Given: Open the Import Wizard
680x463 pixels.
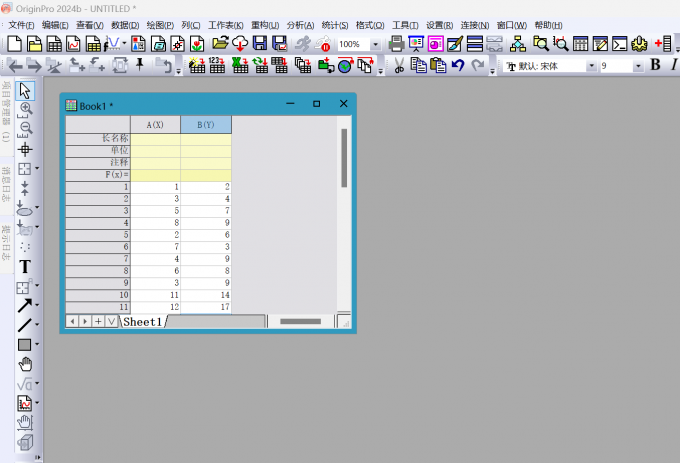Looking at the screenshot, I should [196, 65].
